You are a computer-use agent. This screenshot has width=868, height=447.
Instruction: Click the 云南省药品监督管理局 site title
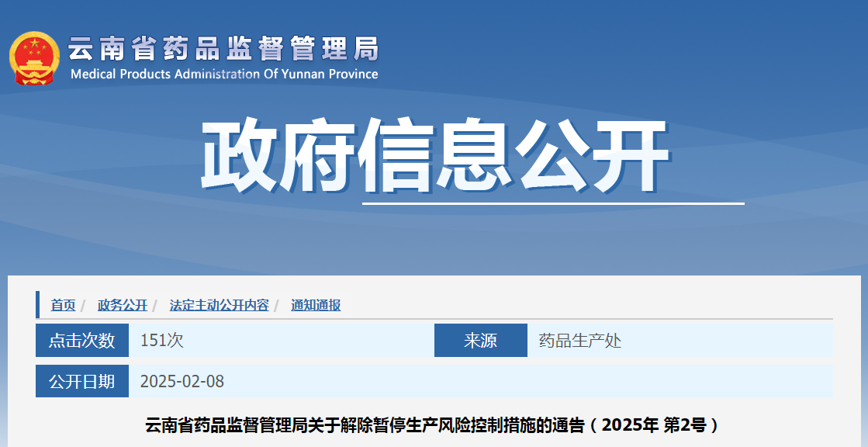coord(223,49)
